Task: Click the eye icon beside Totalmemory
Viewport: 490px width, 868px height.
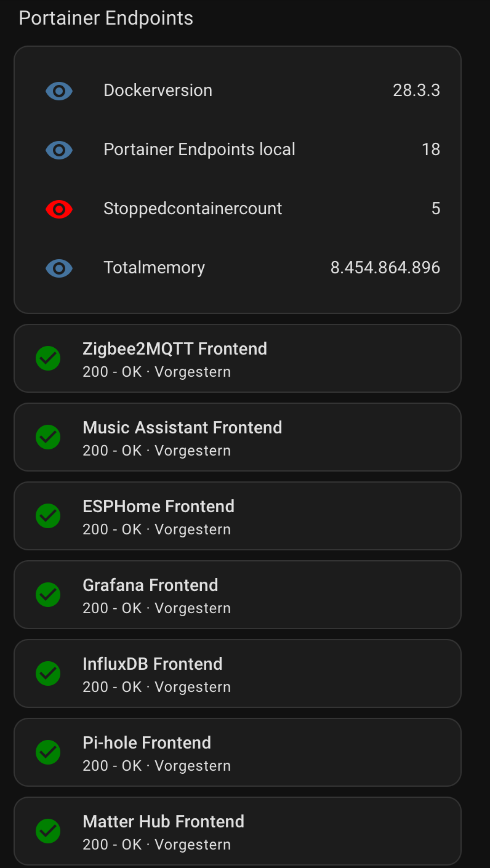Action: (x=59, y=268)
